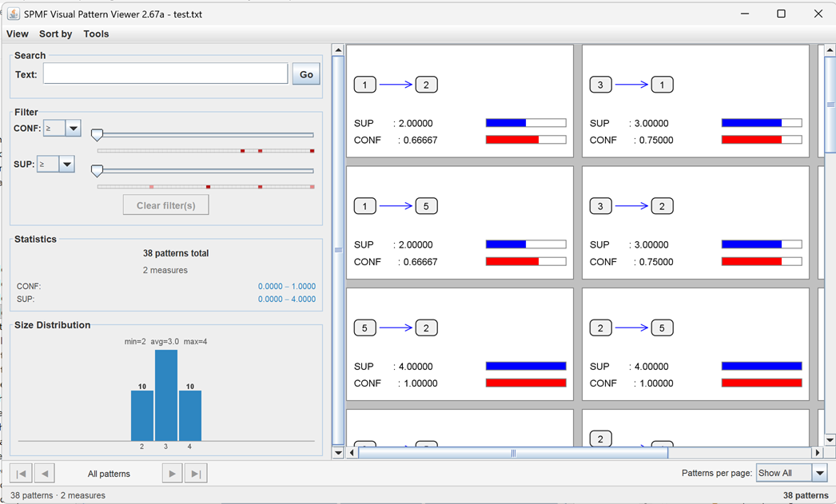Click the Java app icon in title bar
Image resolution: width=836 pixels, height=504 pixels.
(x=14, y=14)
